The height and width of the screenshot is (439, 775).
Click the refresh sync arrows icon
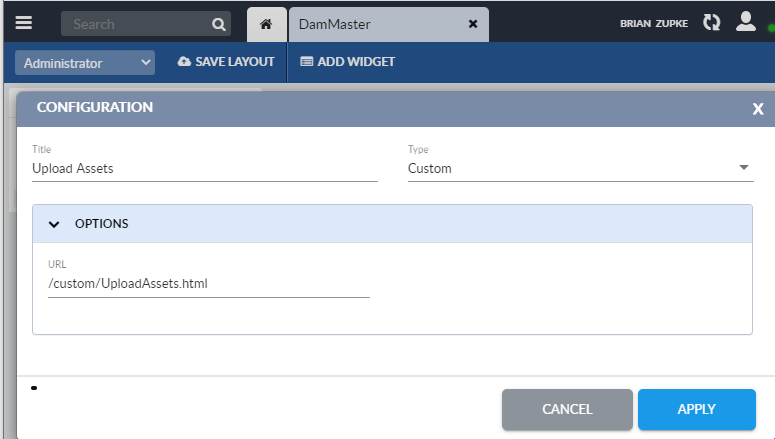tap(711, 23)
